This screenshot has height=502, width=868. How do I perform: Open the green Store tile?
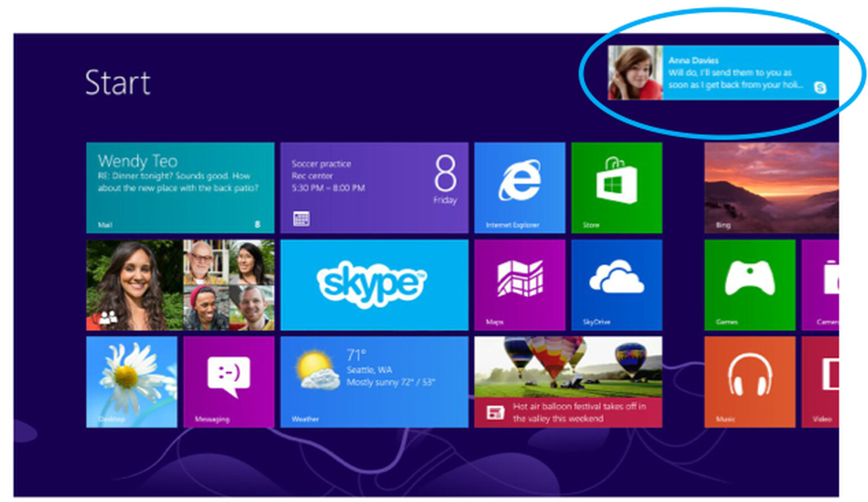point(617,188)
